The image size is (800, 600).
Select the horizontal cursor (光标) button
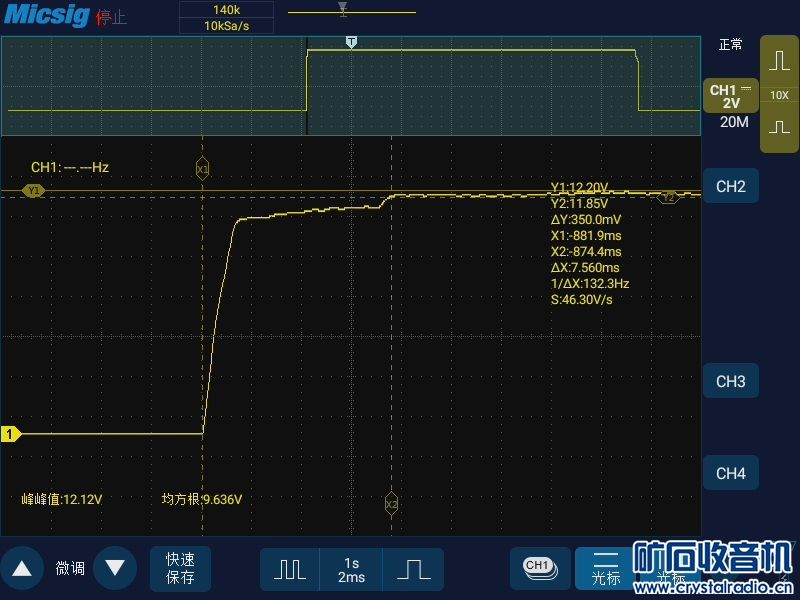point(606,568)
